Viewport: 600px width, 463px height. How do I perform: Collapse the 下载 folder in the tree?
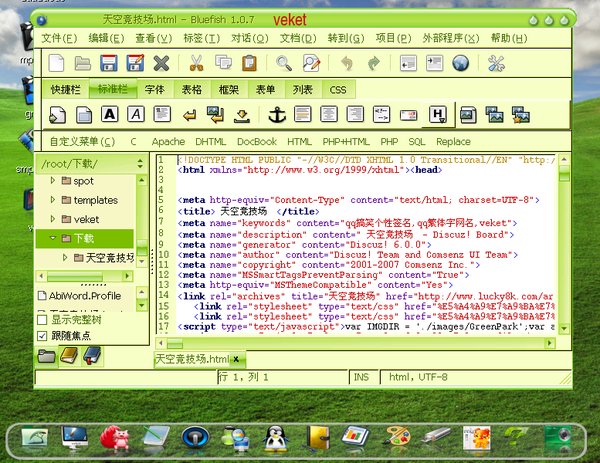pyautogui.click(x=53, y=238)
